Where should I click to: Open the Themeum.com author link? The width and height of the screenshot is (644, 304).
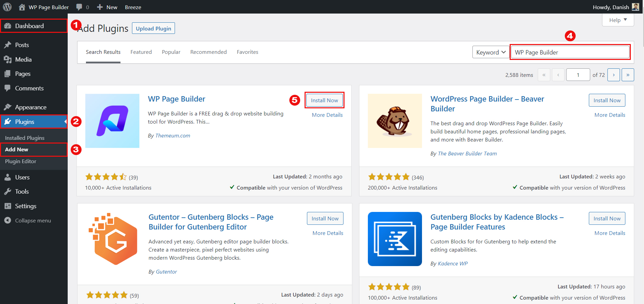click(x=173, y=136)
